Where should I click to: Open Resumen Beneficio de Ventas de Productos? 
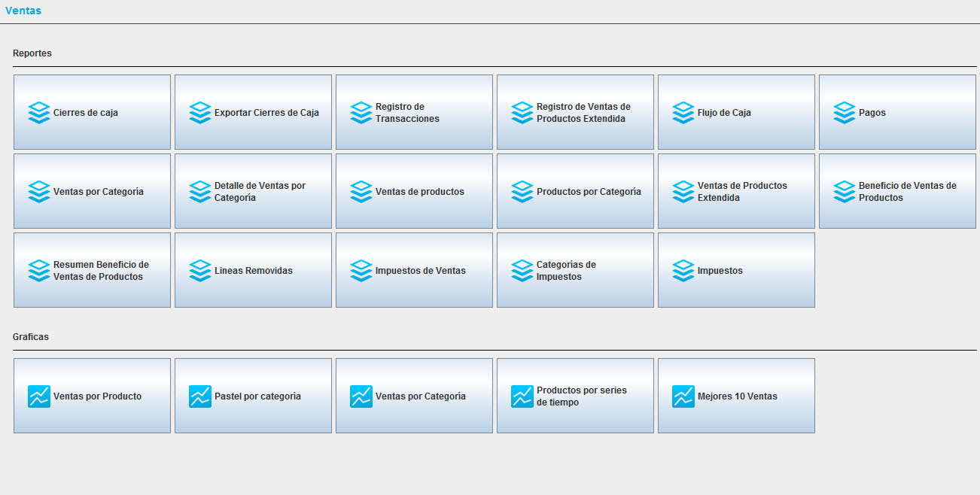coord(92,270)
